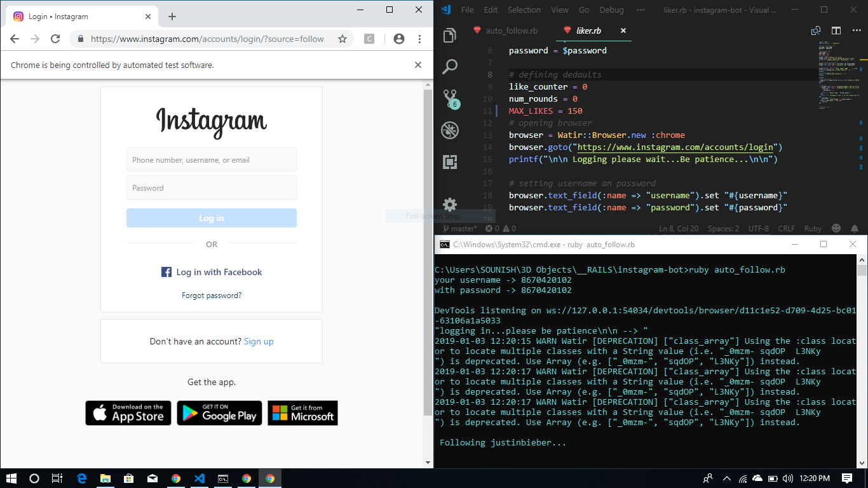
Task: Click the Instagram Log in button
Action: 212,218
